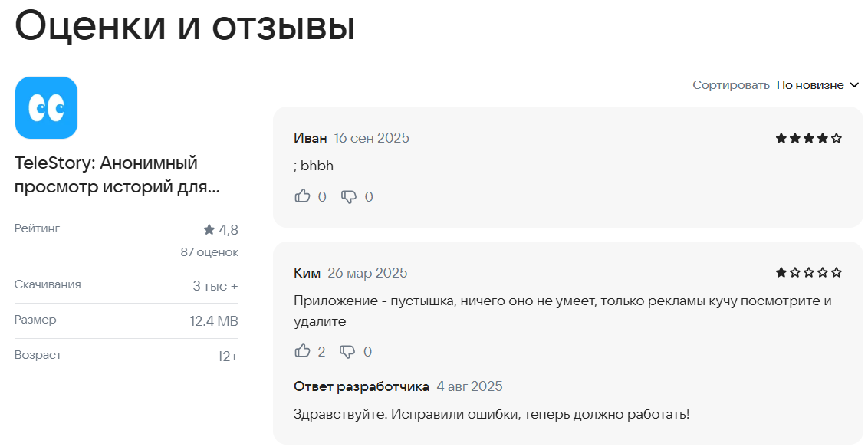Like Ivan's review with thumbs up
This screenshot has width=868, height=447.
click(303, 196)
